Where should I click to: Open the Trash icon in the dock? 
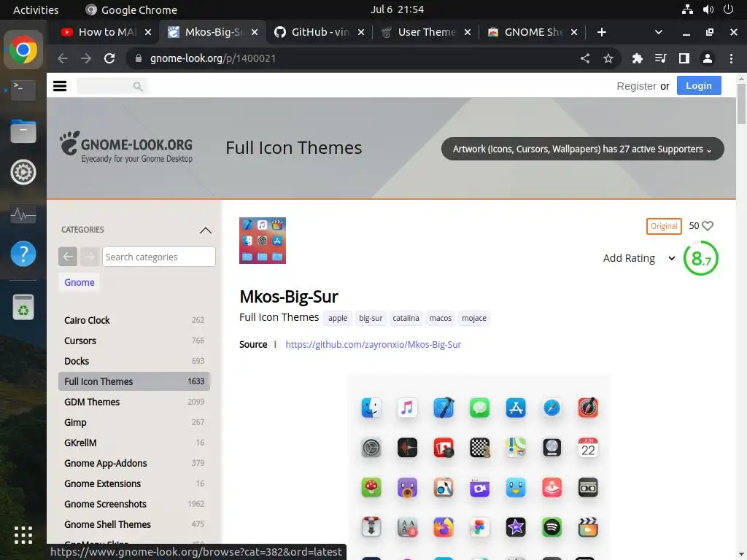tap(23, 307)
